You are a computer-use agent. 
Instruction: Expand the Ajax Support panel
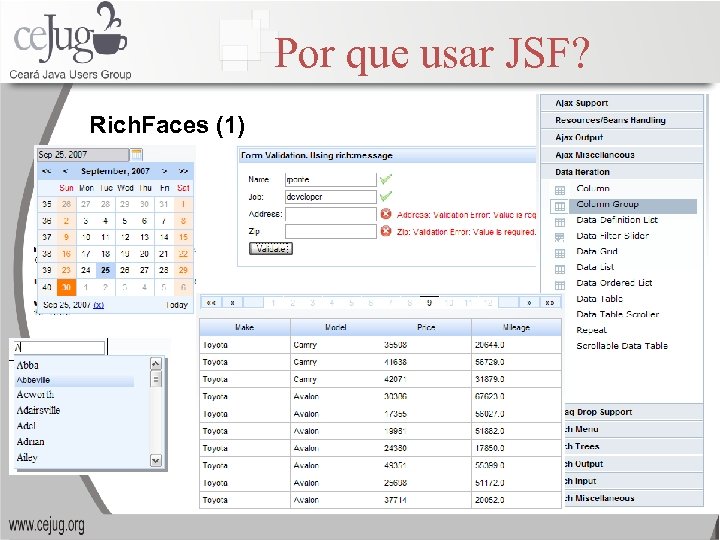coord(622,103)
